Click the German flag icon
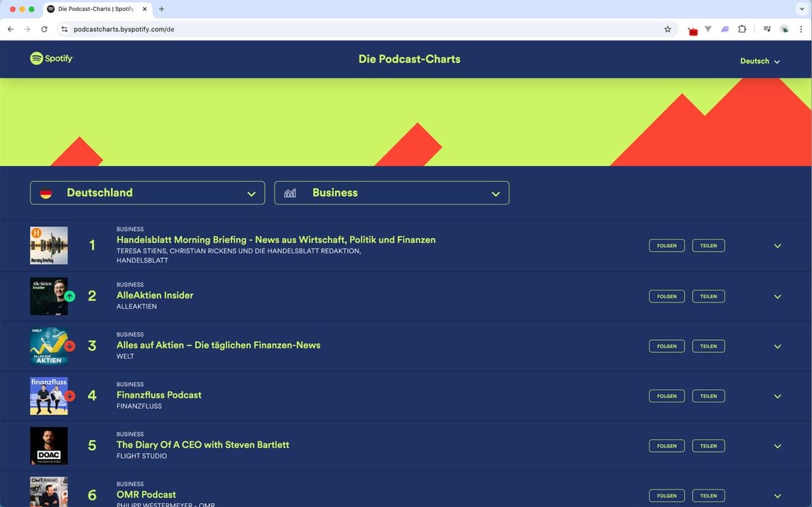The height and width of the screenshot is (507, 812). point(46,193)
